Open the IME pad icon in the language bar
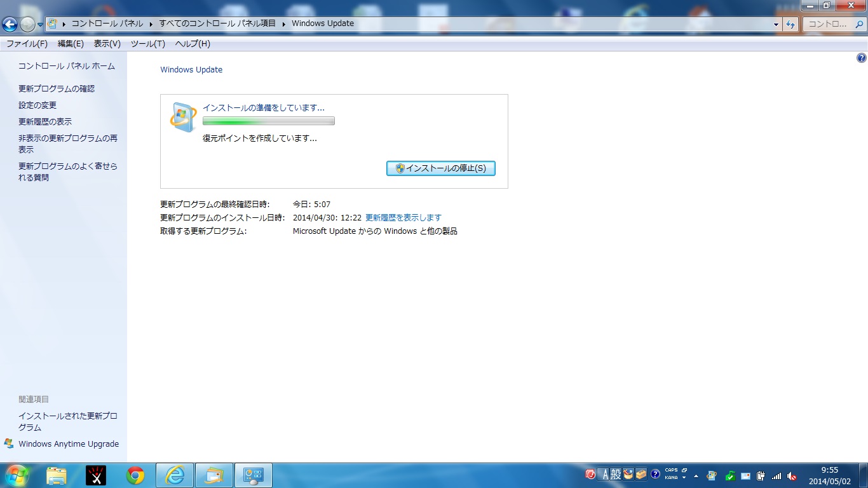The height and width of the screenshot is (488, 868). click(628, 474)
